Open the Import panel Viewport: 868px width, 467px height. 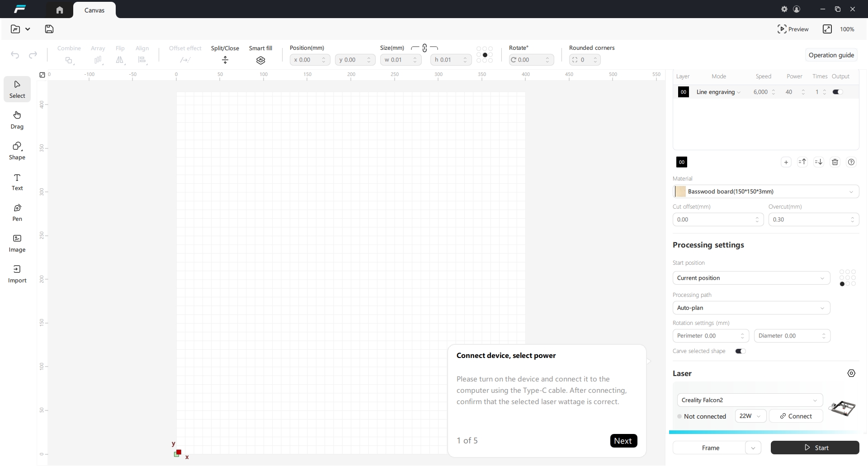[17, 274]
